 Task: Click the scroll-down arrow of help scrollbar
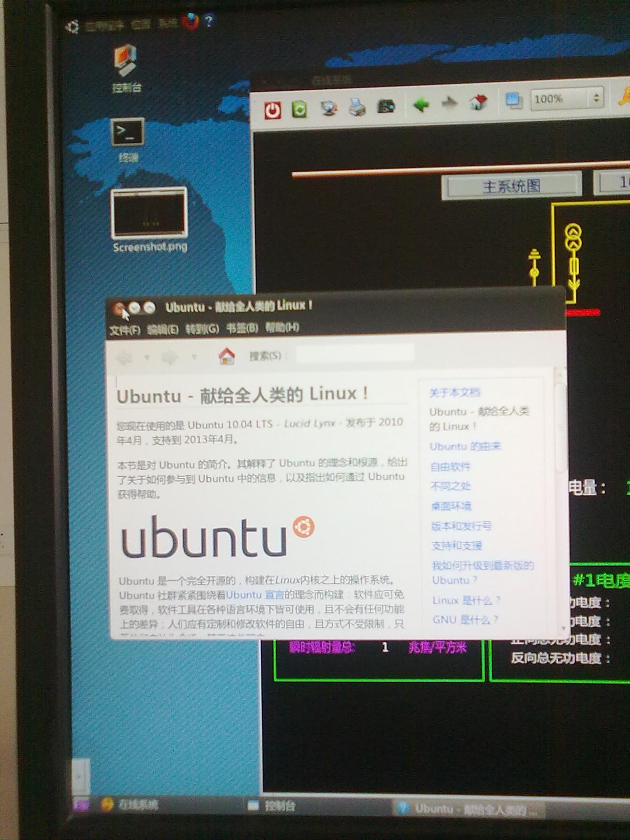click(564, 628)
